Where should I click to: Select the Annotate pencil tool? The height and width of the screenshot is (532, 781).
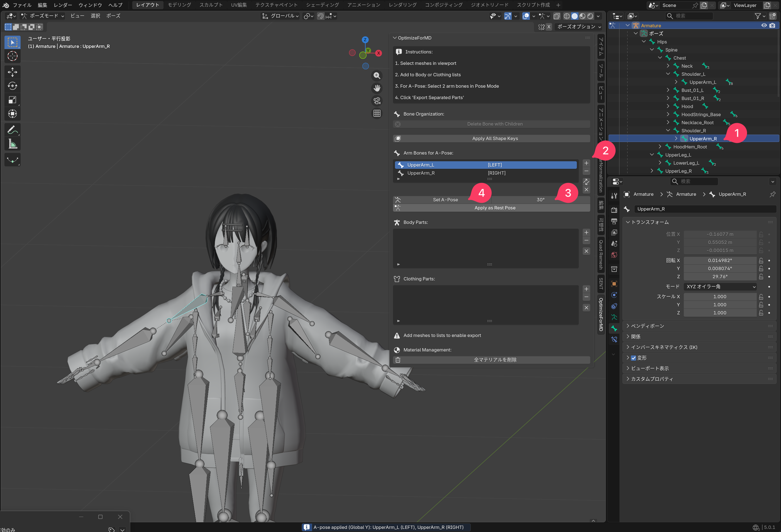click(x=13, y=130)
